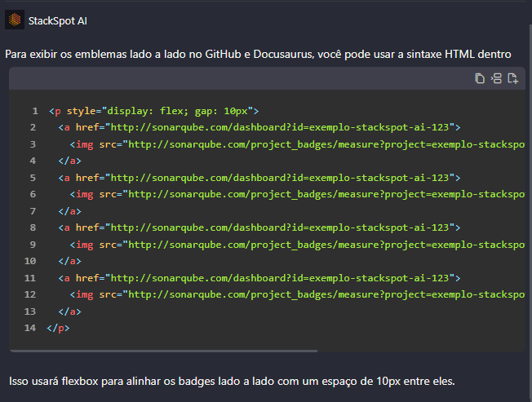Click the href link on code line 11
Image resolution: width=532 pixels, height=402 pixels.
pyautogui.click(x=259, y=278)
